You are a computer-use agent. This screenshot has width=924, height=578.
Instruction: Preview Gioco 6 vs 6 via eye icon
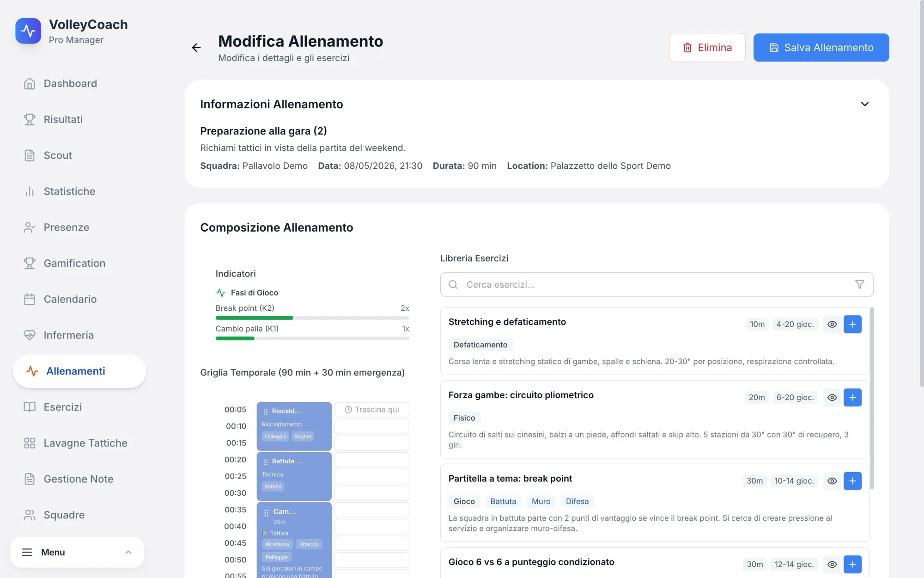[x=832, y=565]
